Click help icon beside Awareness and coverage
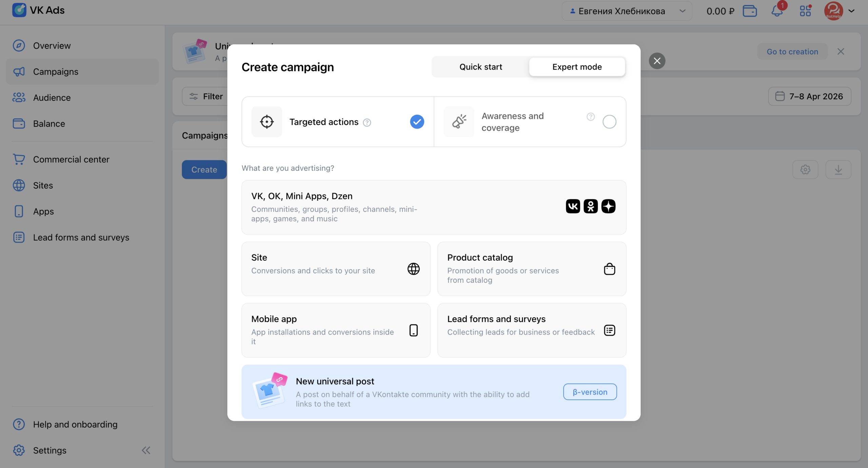Viewport: 868px width, 468px height. (x=590, y=117)
